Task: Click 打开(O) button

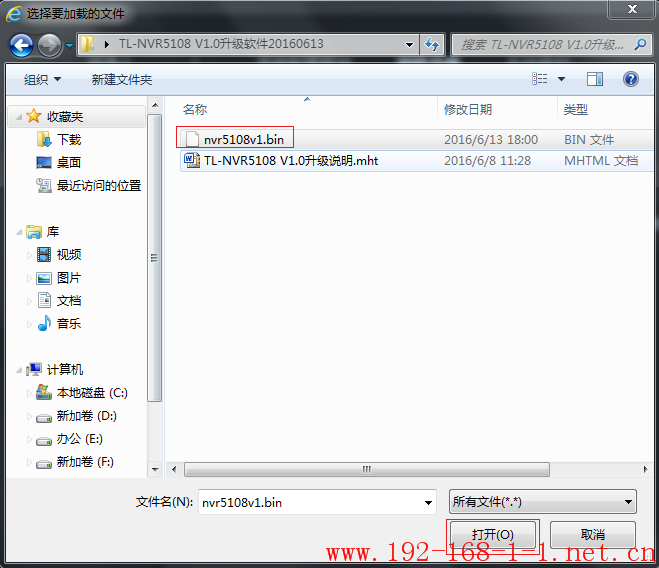Action: pyautogui.click(x=493, y=535)
